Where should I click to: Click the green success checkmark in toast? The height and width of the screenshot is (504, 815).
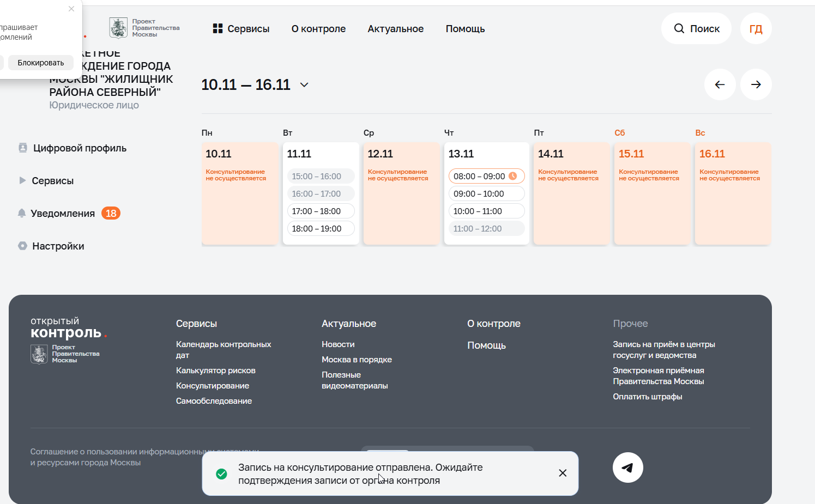click(x=221, y=473)
